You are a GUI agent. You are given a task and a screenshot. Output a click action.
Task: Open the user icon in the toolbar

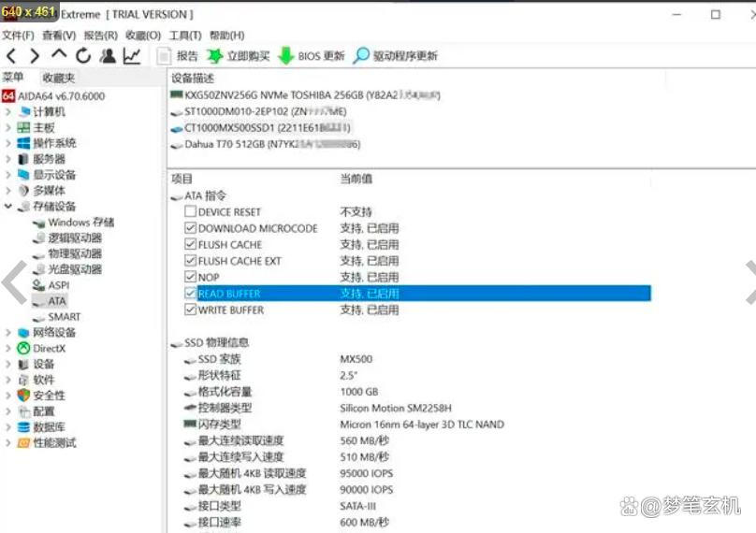point(108,56)
